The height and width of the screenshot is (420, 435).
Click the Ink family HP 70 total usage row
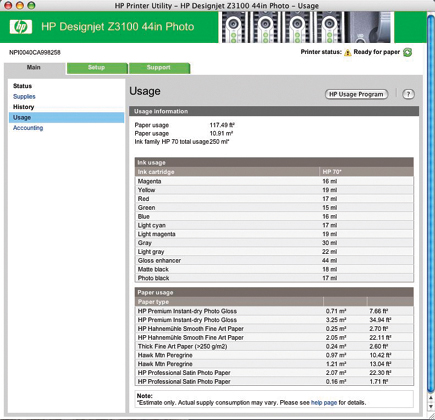pos(182,142)
